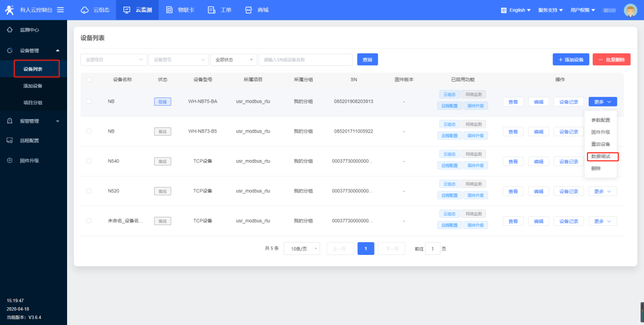Click the user avatar icon

coord(630,10)
